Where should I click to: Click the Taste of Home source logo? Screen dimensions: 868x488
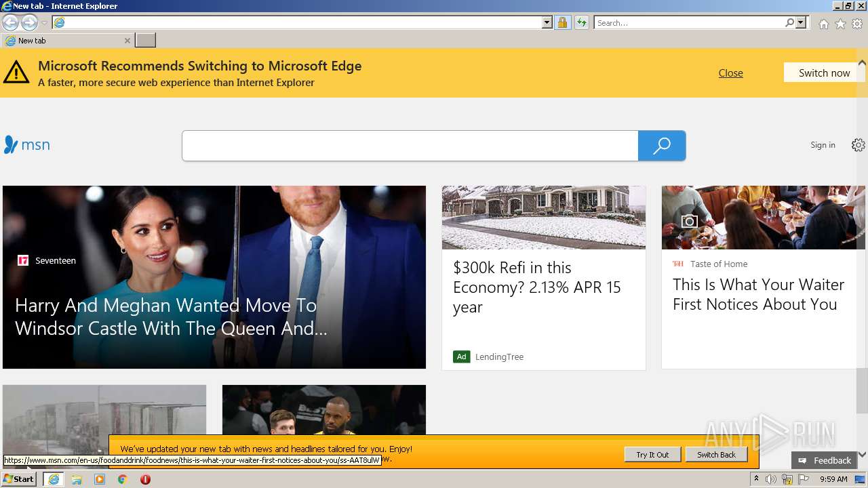click(678, 264)
